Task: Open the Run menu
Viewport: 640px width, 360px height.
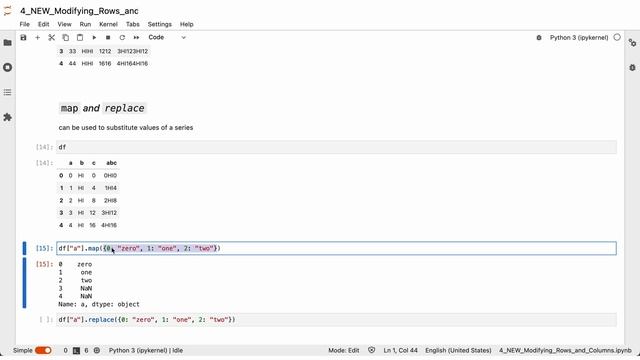Action: coord(85,24)
